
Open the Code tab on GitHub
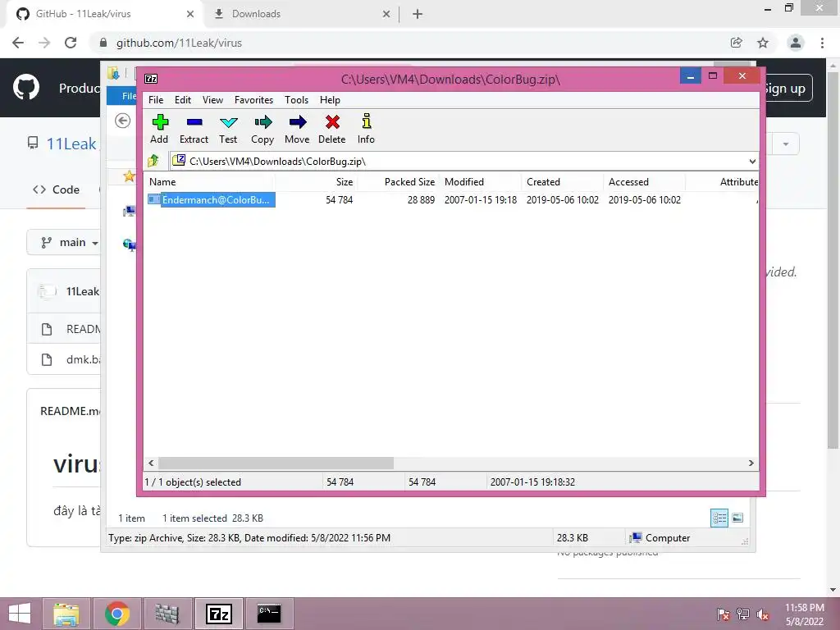(56, 189)
